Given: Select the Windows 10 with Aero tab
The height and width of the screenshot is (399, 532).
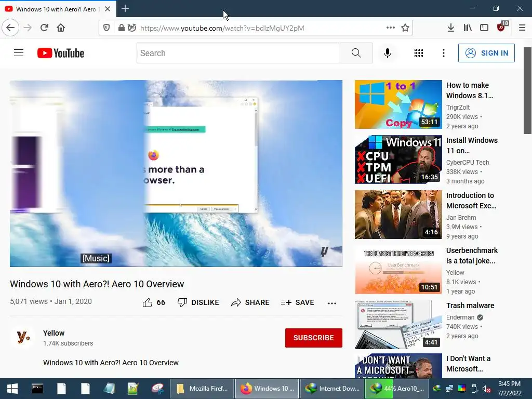Looking at the screenshot, I should [x=56, y=9].
